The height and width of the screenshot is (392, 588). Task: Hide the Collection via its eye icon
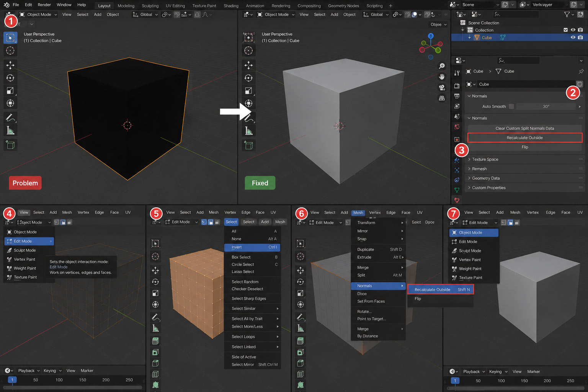(x=573, y=30)
